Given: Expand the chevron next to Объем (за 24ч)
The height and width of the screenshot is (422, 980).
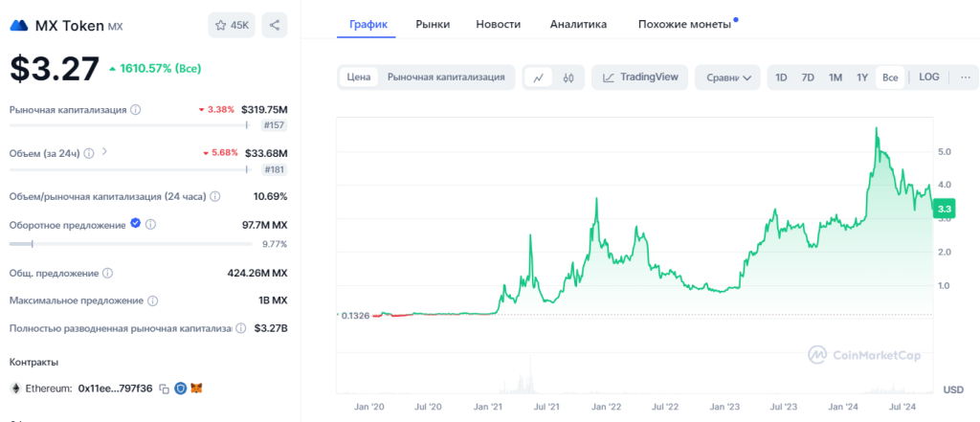Looking at the screenshot, I should click(104, 151).
